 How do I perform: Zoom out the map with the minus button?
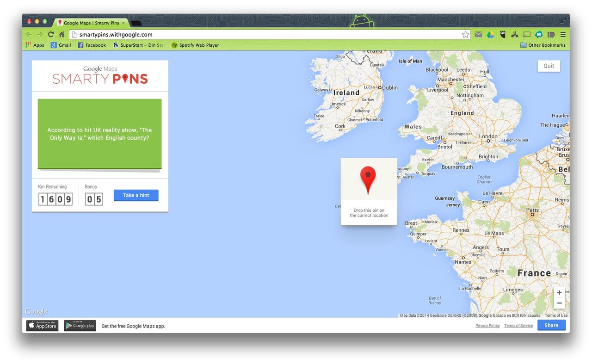[559, 303]
